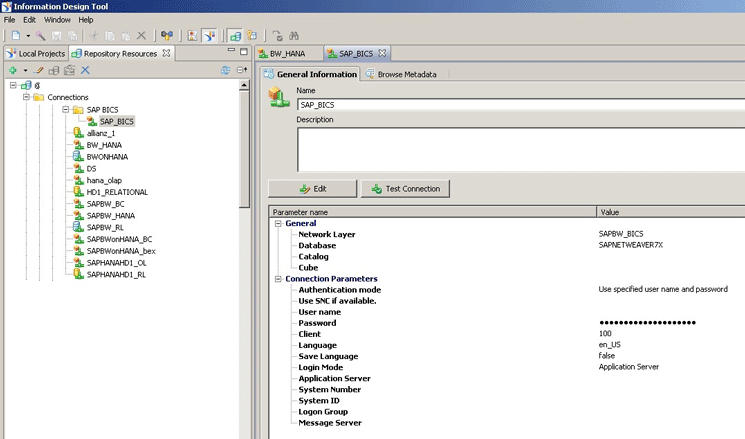Select the HD1_RELATIONAL connection

(x=117, y=192)
